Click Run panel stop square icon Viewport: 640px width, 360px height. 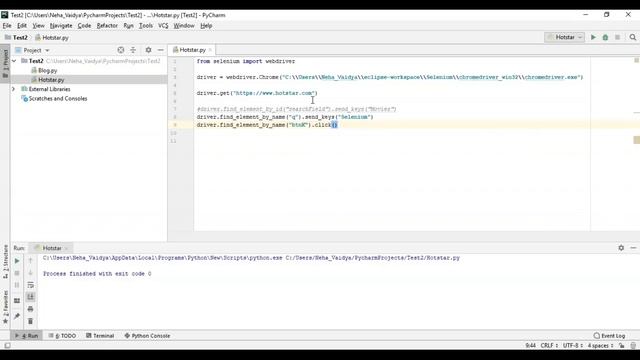pos(17,273)
